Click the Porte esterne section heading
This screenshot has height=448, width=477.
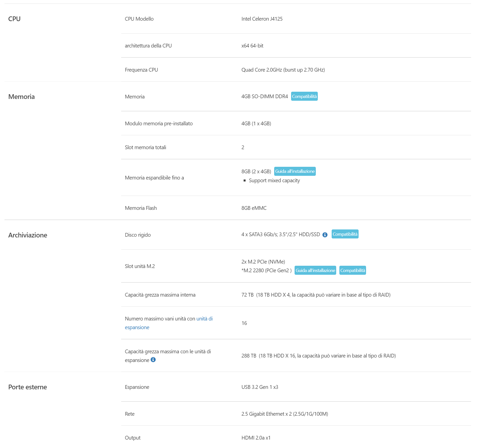[x=27, y=387]
